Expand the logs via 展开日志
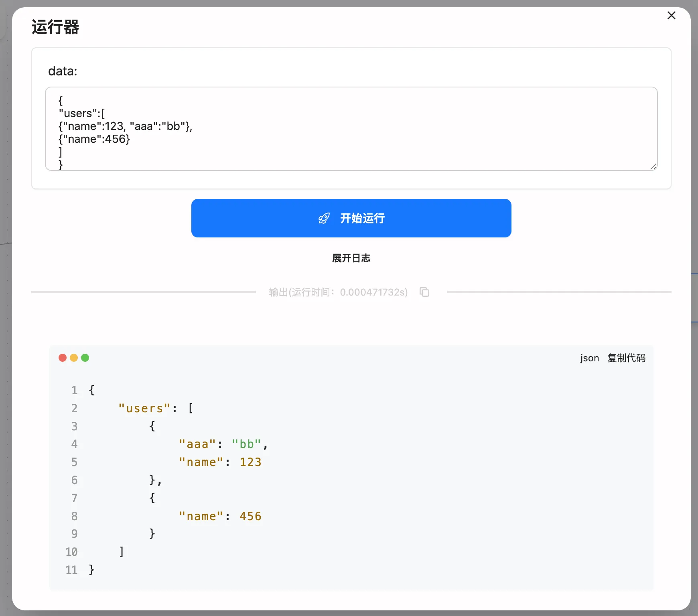698x616 pixels. (351, 258)
